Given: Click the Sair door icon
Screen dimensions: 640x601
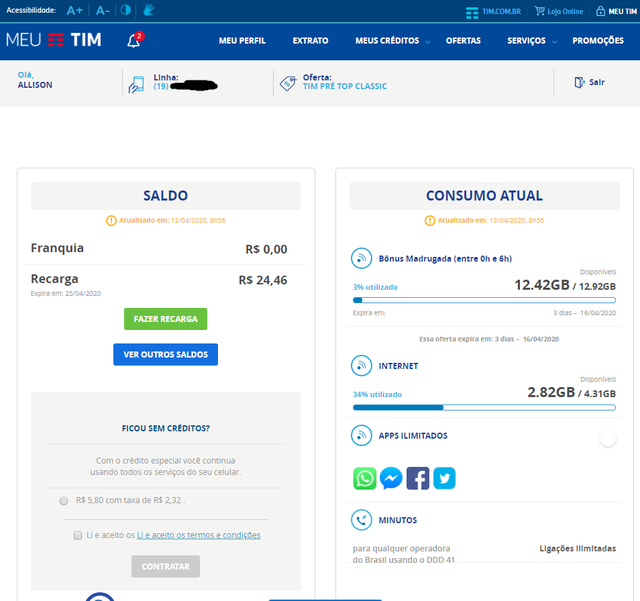Looking at the screenshot, I should click(580, 82).
